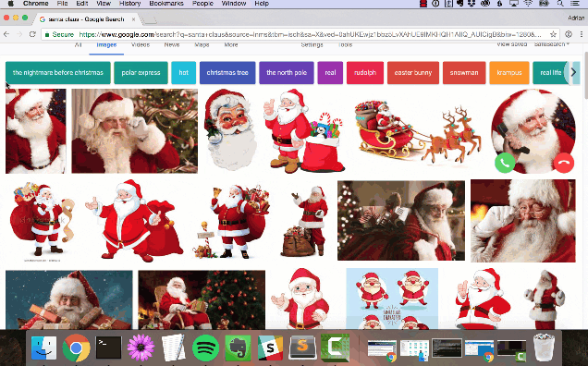The width and height of the screenshot is (588, 366).
Task: Select the christmas tree suggestion chip
Action: [x=227, y=73]
